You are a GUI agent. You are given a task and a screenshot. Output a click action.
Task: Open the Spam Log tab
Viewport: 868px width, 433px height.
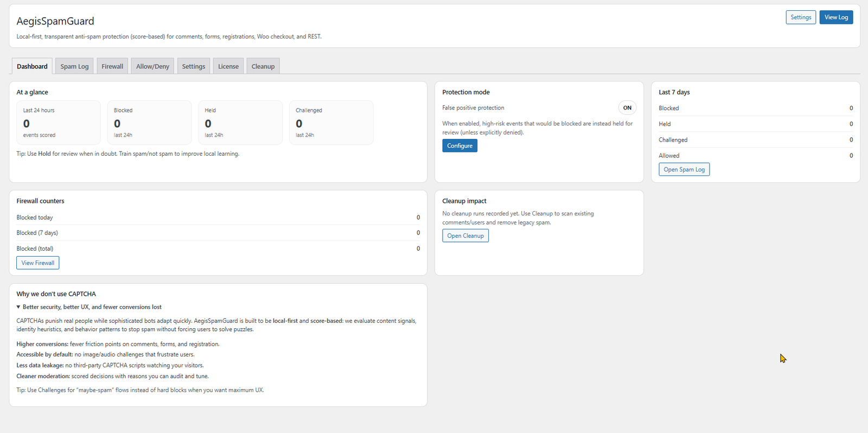74,66
